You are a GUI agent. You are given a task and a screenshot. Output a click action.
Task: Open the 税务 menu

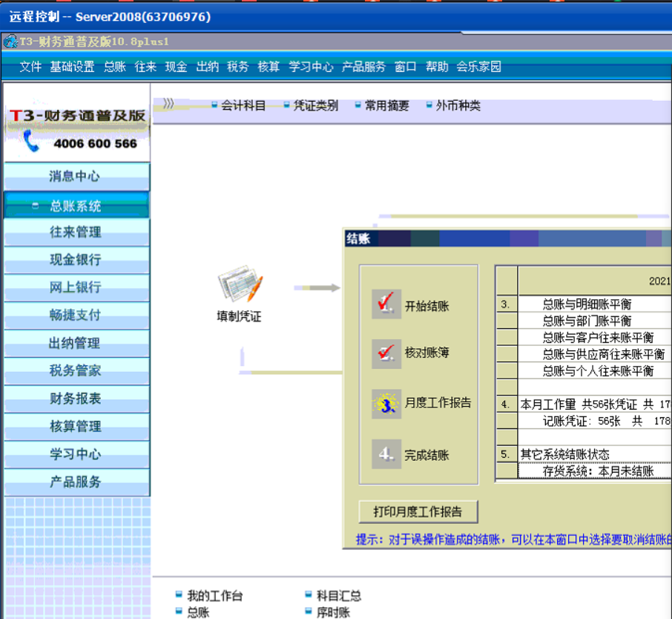pyautogui.click(x=238, y=67)
